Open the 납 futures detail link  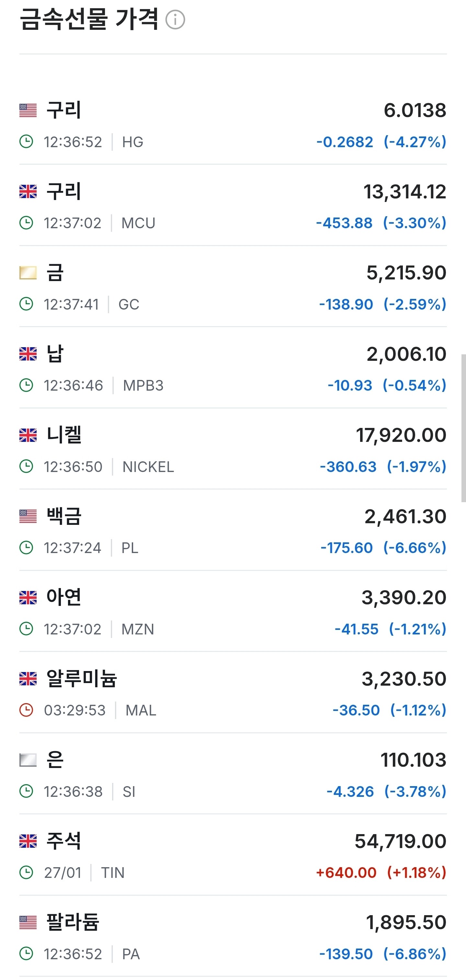pyautogui.click(x=55, y=354)
